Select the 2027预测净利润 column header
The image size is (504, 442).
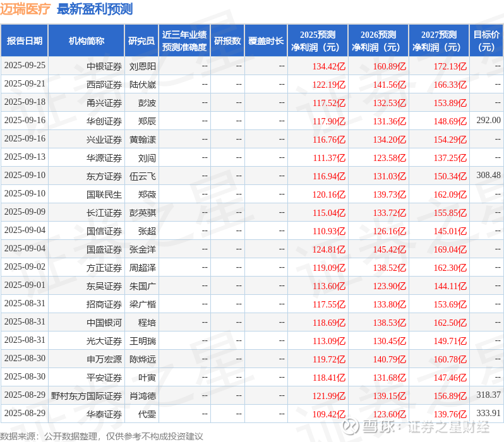click(439, 40)
